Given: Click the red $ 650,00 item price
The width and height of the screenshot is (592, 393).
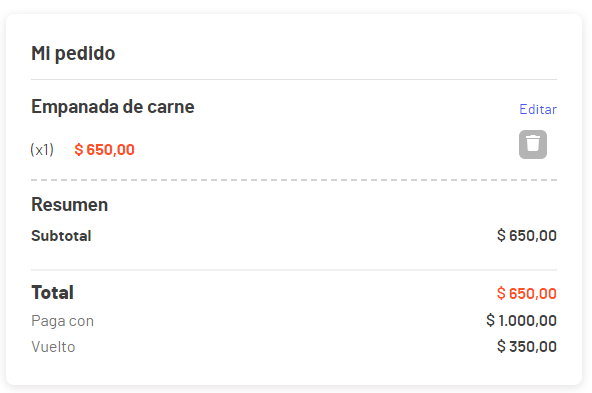Looking at the screenshot, I should point(105,150).
